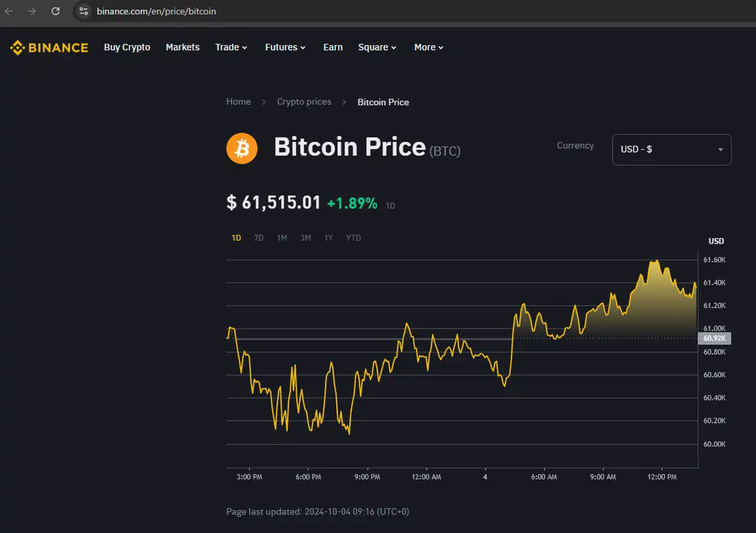Open the Earn menu item

click(333, 47)
